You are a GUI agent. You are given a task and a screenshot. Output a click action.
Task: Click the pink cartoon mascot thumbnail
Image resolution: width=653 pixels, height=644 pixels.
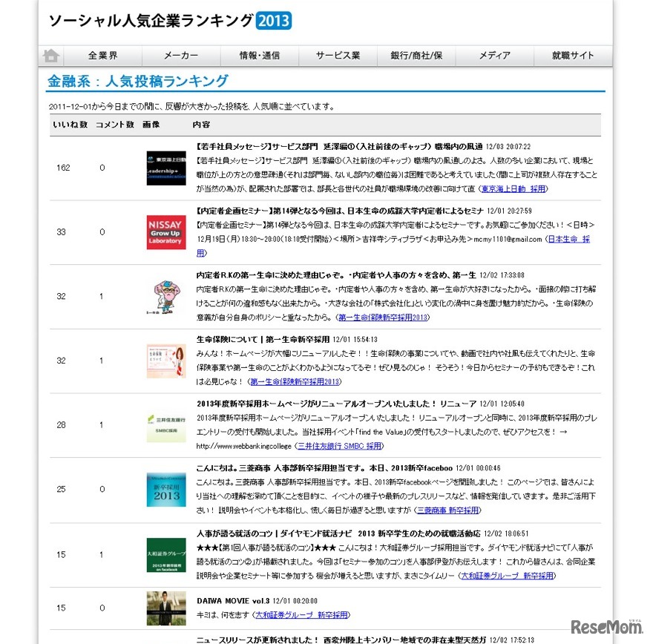166,296
